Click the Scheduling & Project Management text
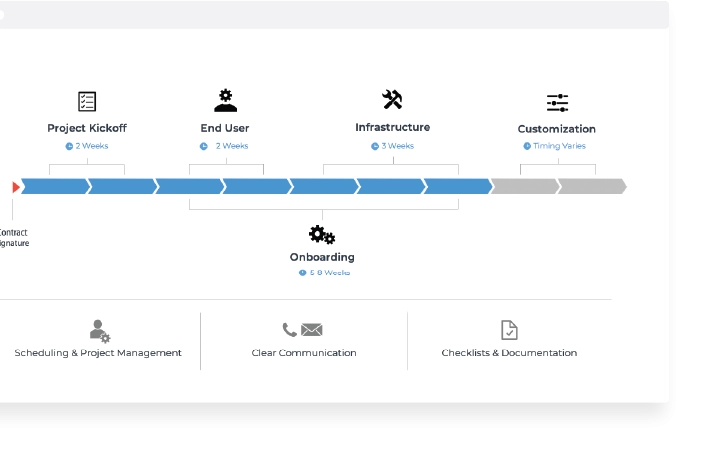Image resolution: width=716 pixels, height=470 pixels. [98, 353]
